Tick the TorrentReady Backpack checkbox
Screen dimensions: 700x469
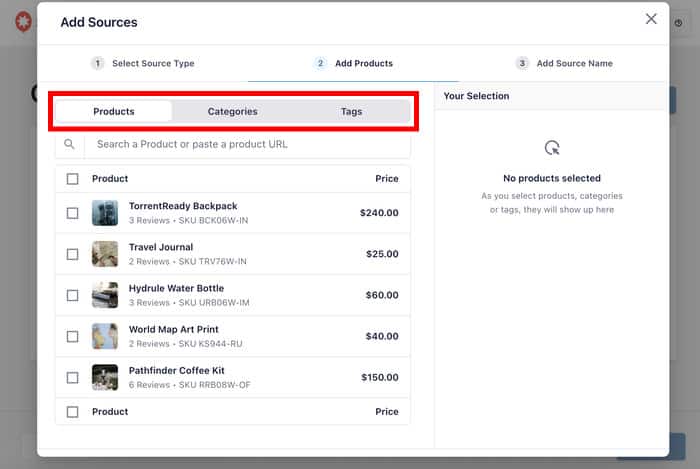pyautogui.click(x=72, y=213)
